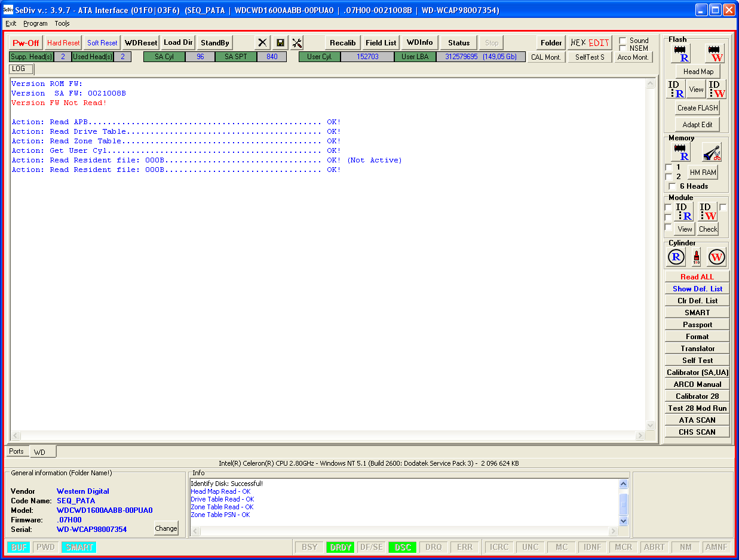Click the User LBA value 312579695
Image resolution: width=739 pixels, height=560 pixels.
point(461,57)
